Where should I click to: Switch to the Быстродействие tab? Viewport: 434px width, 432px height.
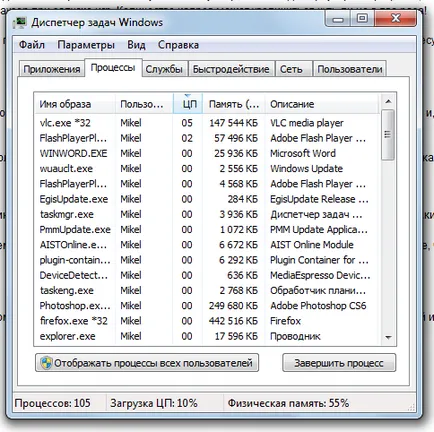231,69
